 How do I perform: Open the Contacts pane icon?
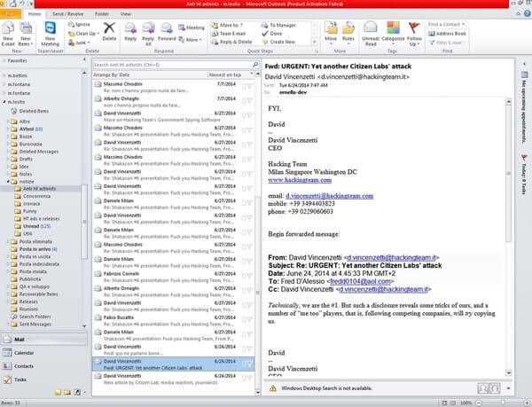point(7,366)
